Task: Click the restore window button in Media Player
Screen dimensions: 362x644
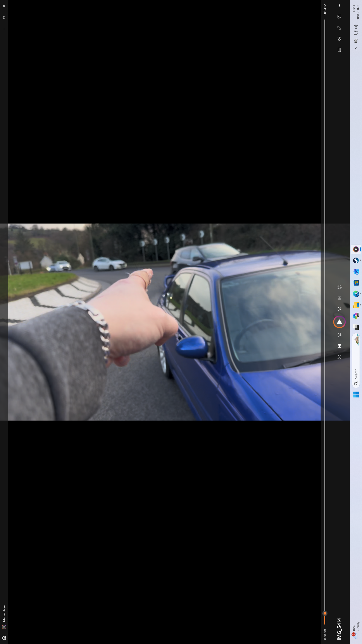Action: pos(4,17)
